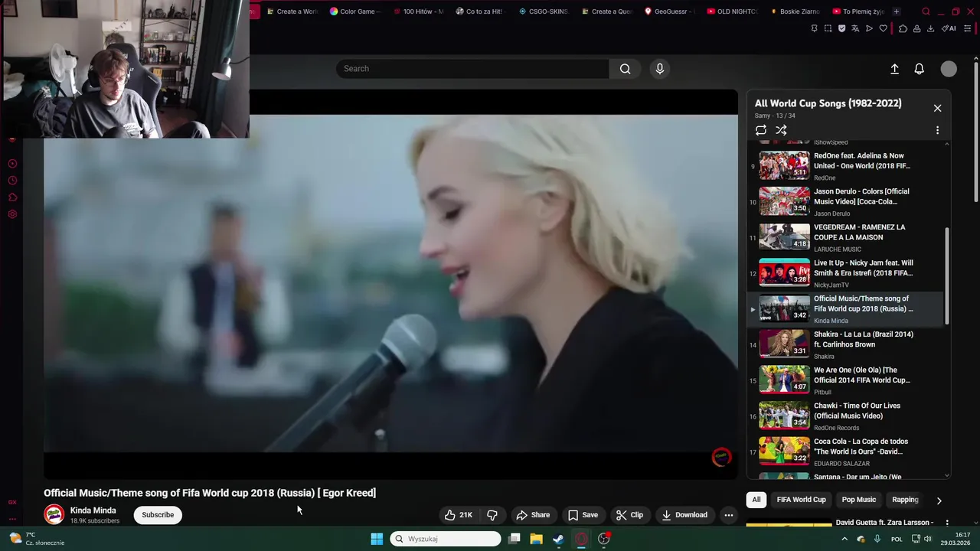Screen dimensions: 980x551
Task: Save video to a playlist
Action: pos(583,515)
